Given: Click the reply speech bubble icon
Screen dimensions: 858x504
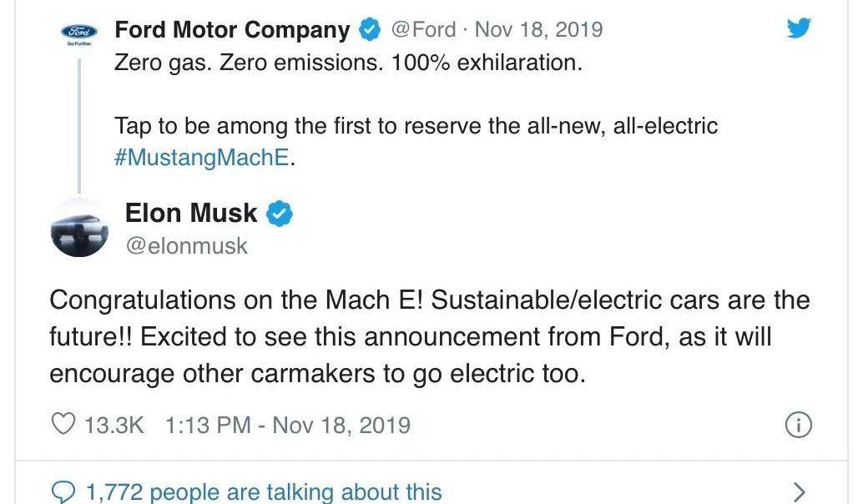Looking at the screenshot, I should click(x=63, y=491).
